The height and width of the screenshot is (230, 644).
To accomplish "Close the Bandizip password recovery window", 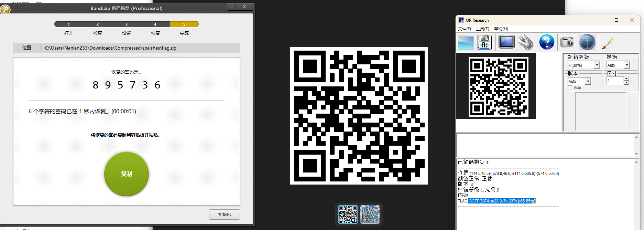I will tap(244, 7).
